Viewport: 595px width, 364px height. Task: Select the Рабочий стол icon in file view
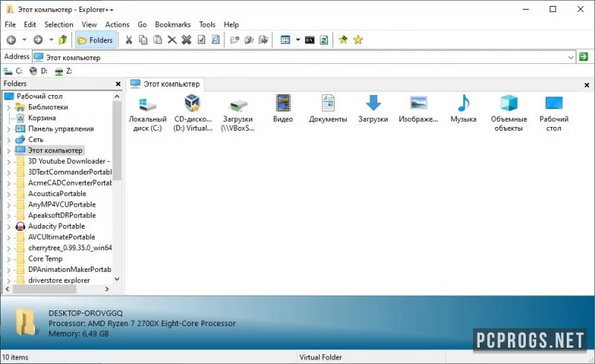tap(553, 114)
